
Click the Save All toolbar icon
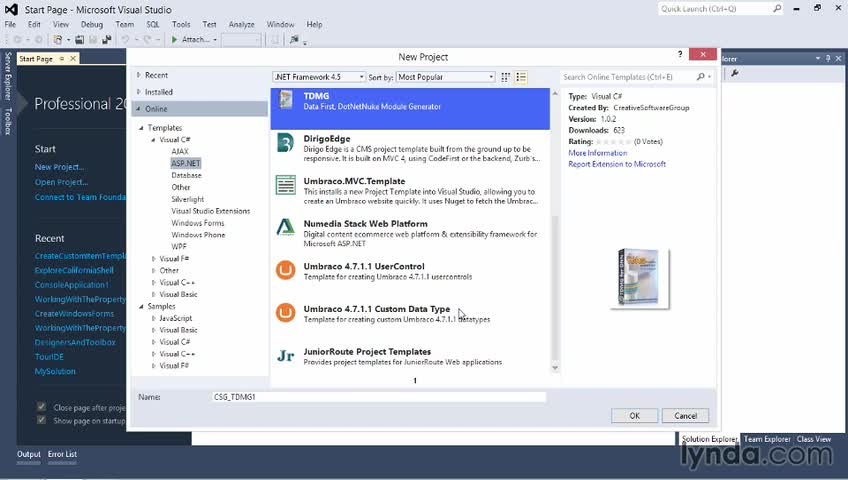click(x=106, y=39)
